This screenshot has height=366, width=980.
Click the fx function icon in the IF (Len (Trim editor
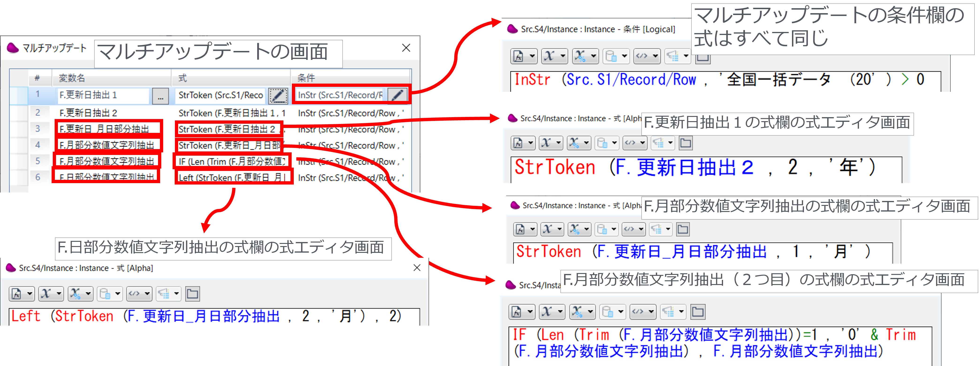point(517,312)
